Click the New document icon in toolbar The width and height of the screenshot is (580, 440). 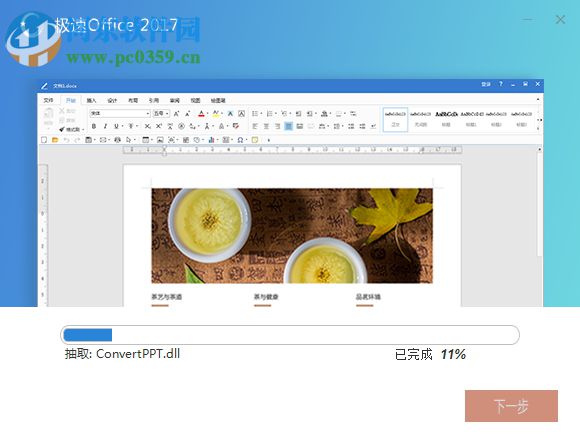click(44, 140)
